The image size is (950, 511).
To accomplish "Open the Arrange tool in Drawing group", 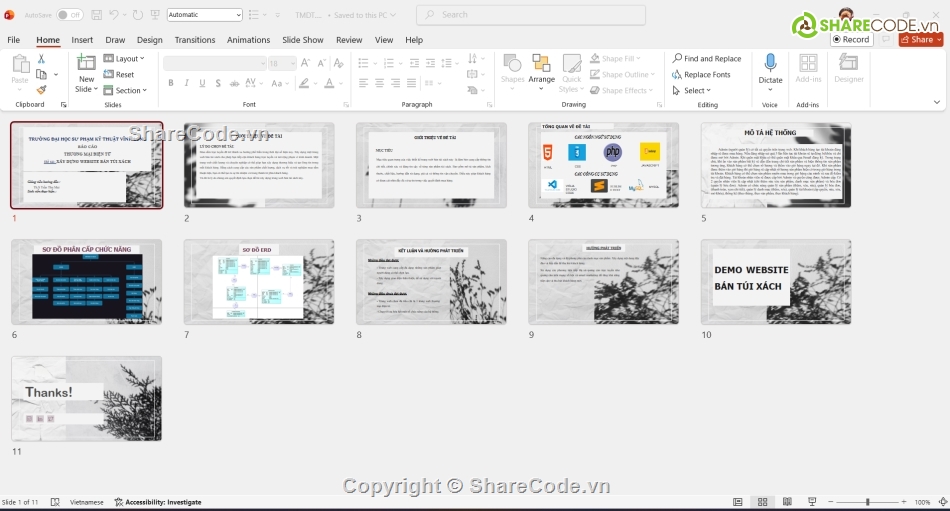I will [541, 68].
